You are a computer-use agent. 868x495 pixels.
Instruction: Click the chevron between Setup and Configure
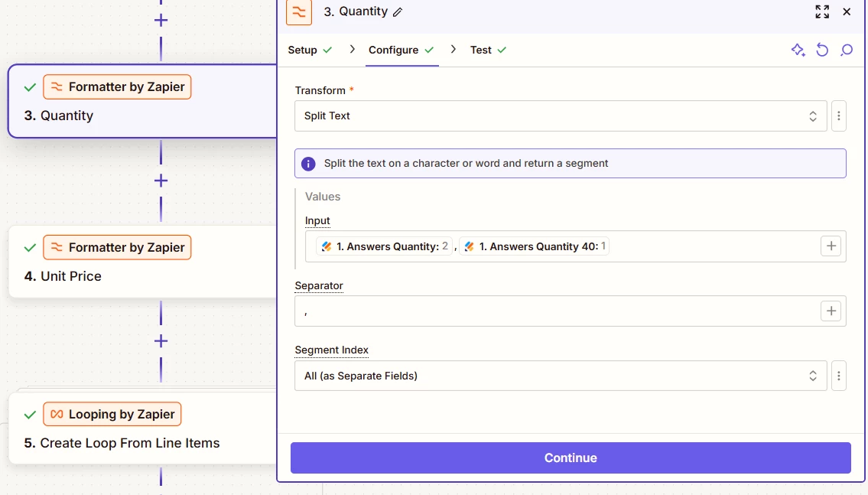pos(352,50)
